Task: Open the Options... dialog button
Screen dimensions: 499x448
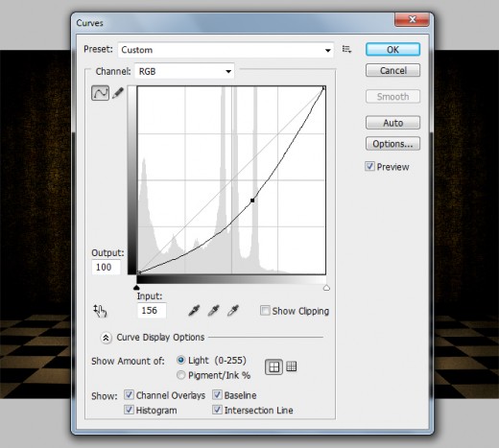Action: (x=392, y=144)
